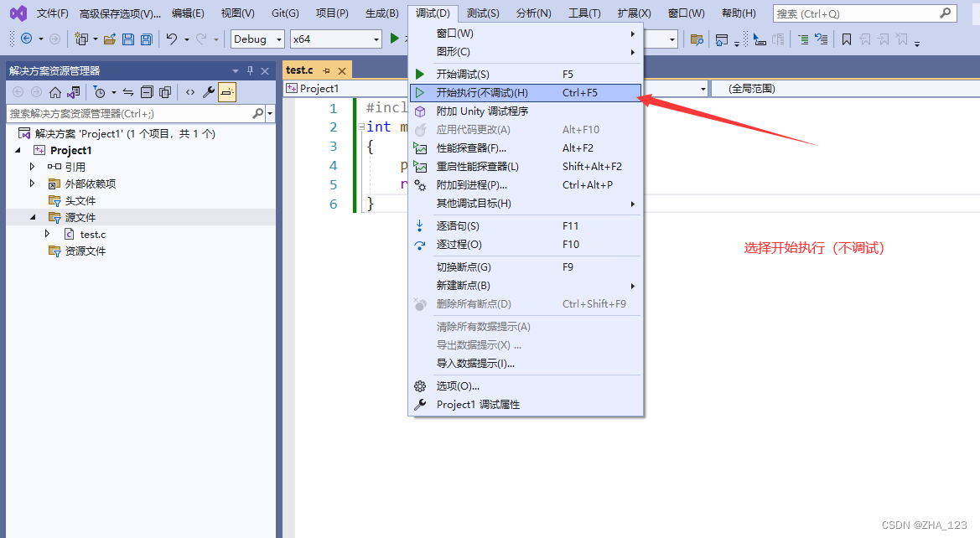
Task: Select test.c in Solution Explorer tree
Action: [92, 235]
